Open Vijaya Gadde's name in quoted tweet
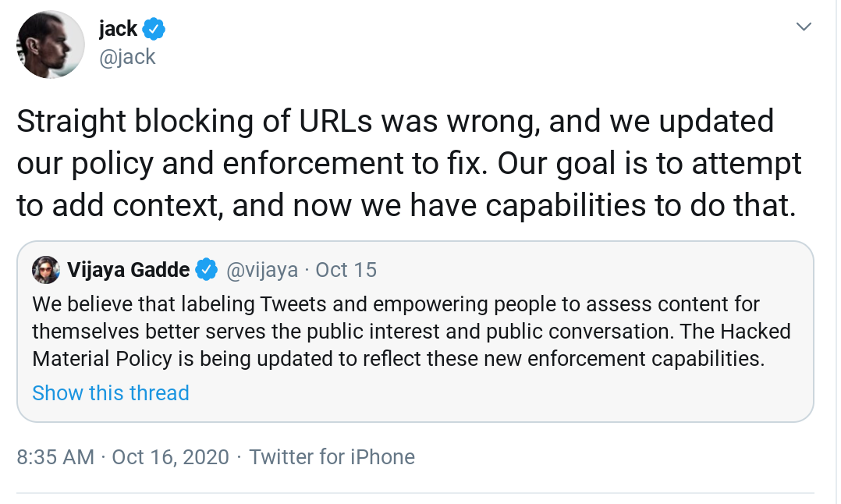The width and height of the screenshot is (841, 504). tap(128, 270)
